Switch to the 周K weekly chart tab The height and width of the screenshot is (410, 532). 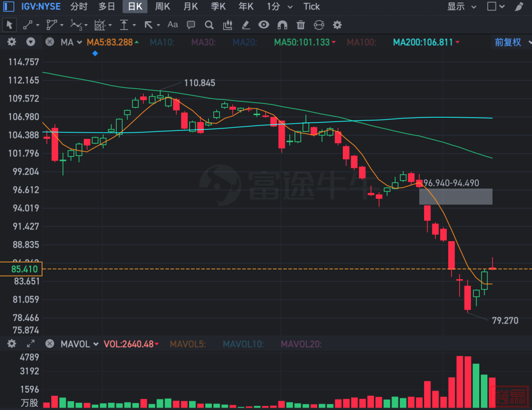click(x=163, y=7)
